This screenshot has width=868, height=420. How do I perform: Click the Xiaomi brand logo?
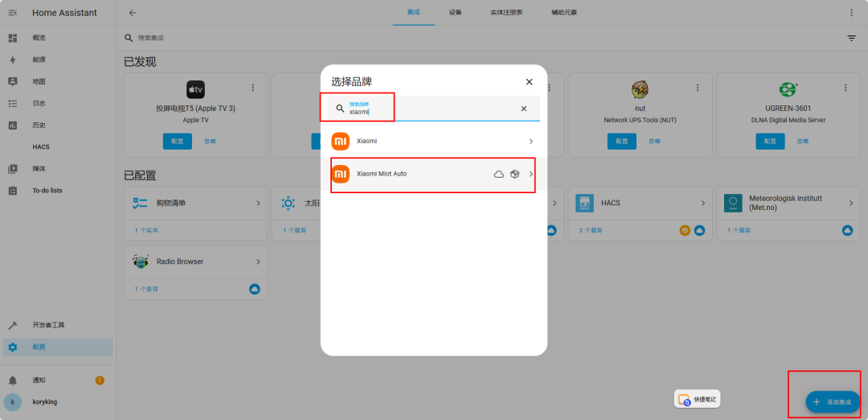point(341,142)
